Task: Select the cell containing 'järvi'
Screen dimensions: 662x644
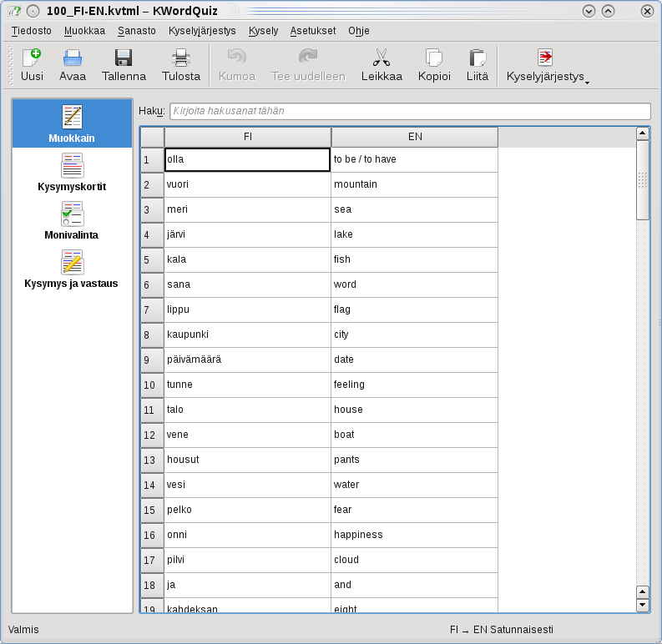Action: pos(247,234)
